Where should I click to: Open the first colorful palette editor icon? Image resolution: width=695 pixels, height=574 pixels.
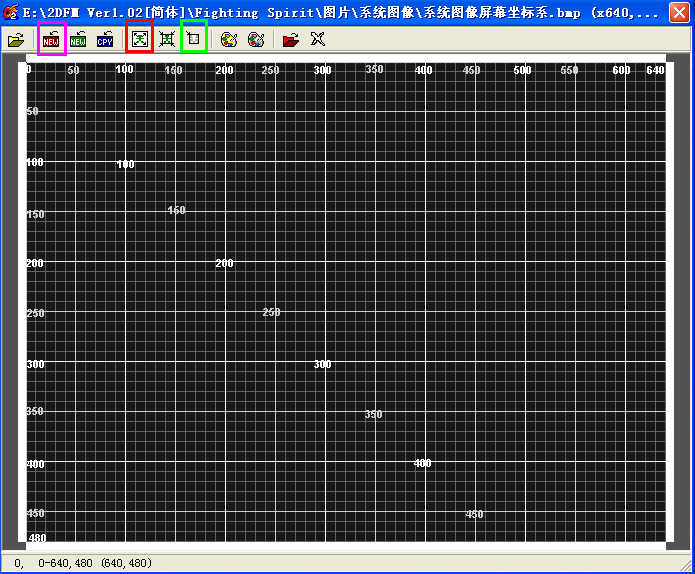(229, 40)
